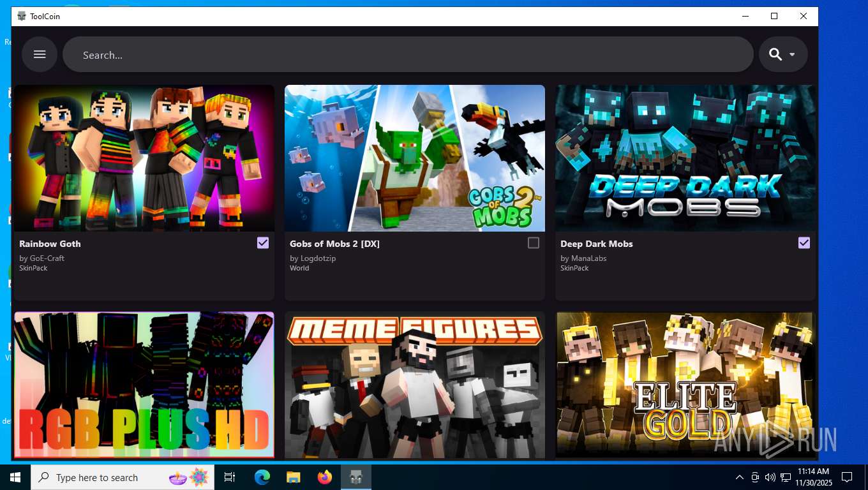Open the Deep Dark Mobs thumbnail
868x490 pixels.
(685, 158)
